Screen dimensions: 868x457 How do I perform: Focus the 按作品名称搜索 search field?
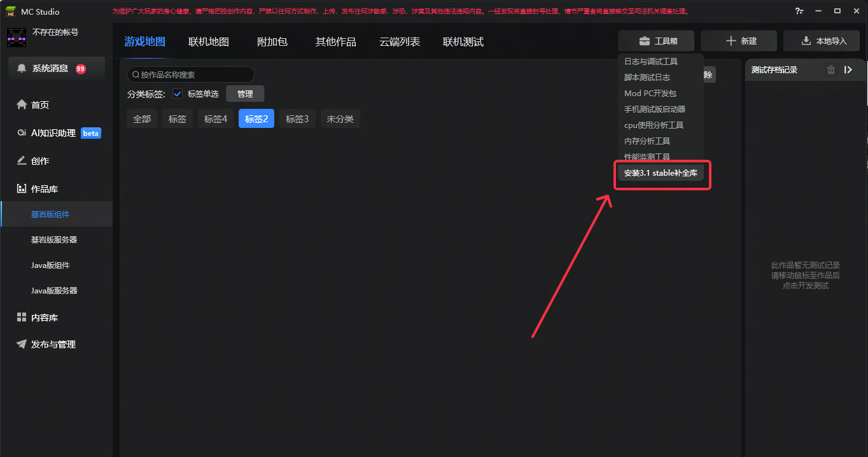click(x=191, y=74)
